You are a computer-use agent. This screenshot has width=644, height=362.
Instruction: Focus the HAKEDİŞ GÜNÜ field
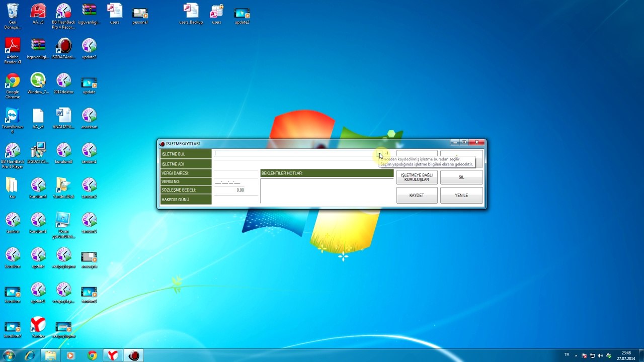[235, 200]
